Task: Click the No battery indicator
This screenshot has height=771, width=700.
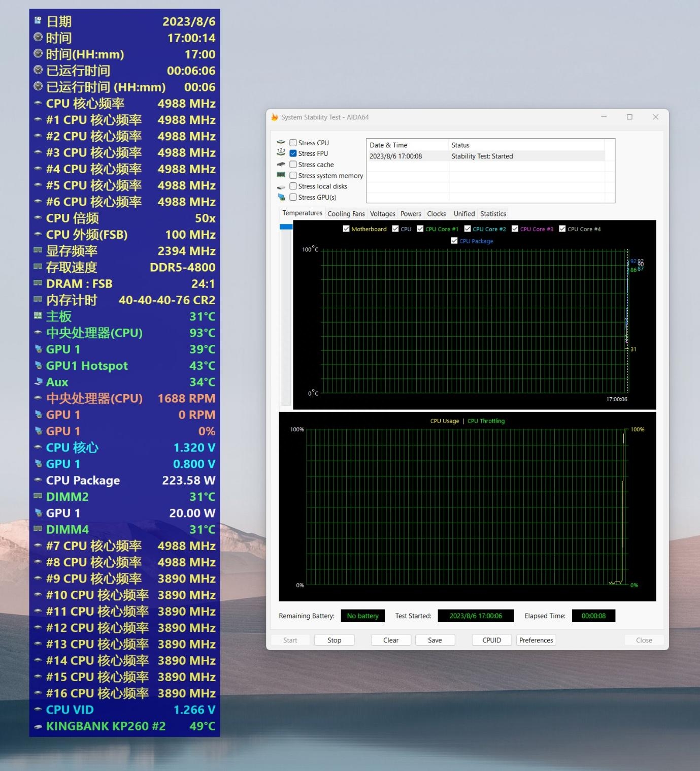Action: [x=362, y=616]
